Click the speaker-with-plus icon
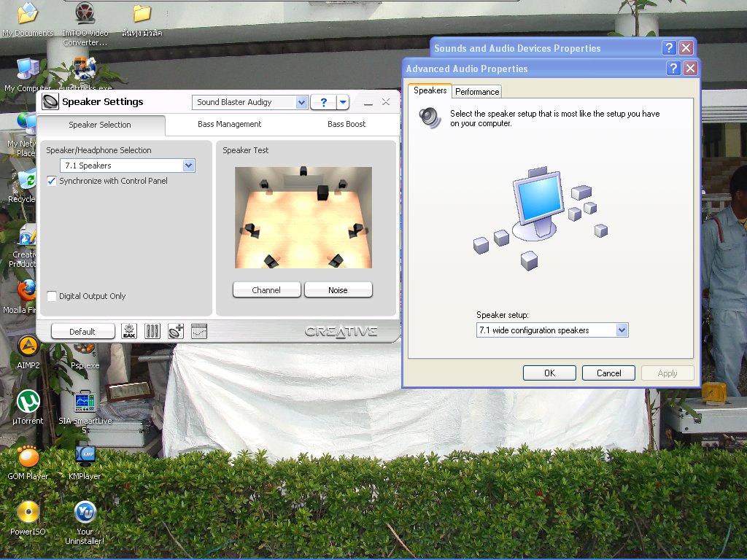 pyautogui.click(x=176, y=331)
